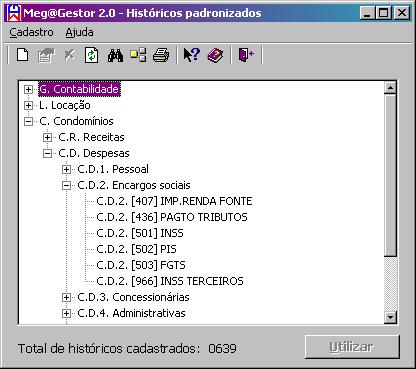416x369 pixels.
Task: Click the tree structure view toolbar icon
Action: pyautogui.click(x=138, y=55)
